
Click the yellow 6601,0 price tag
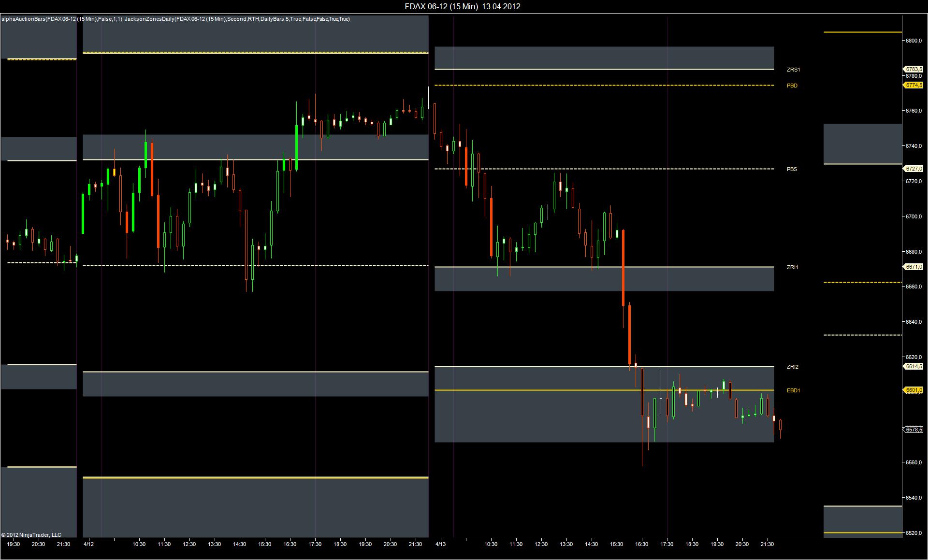point(913,390)
